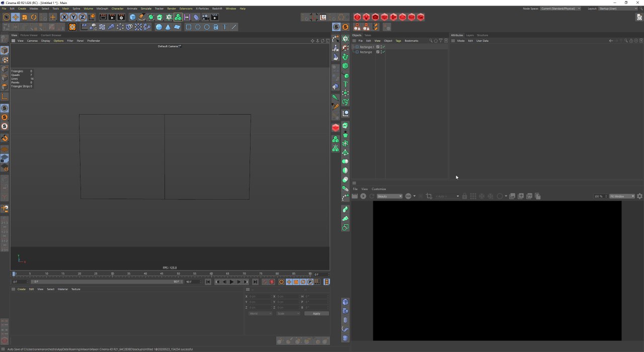This screenshot has width=644, height=352.
Task: Toggle X axis lock
Action: coord(64,17)
